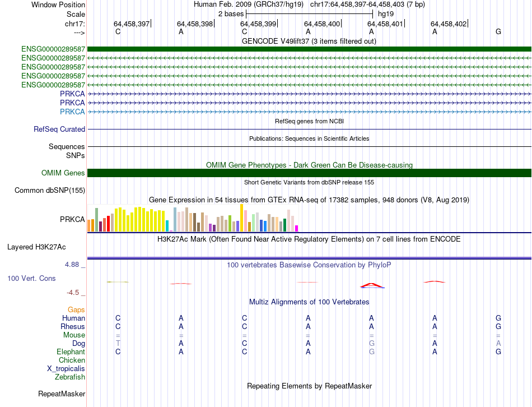Click the pale G base in Elephant row

coord(372,352)
